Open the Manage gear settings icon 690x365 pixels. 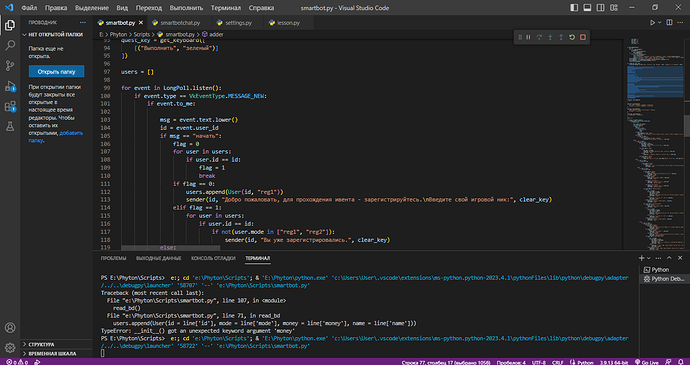[x=10, y=347]
